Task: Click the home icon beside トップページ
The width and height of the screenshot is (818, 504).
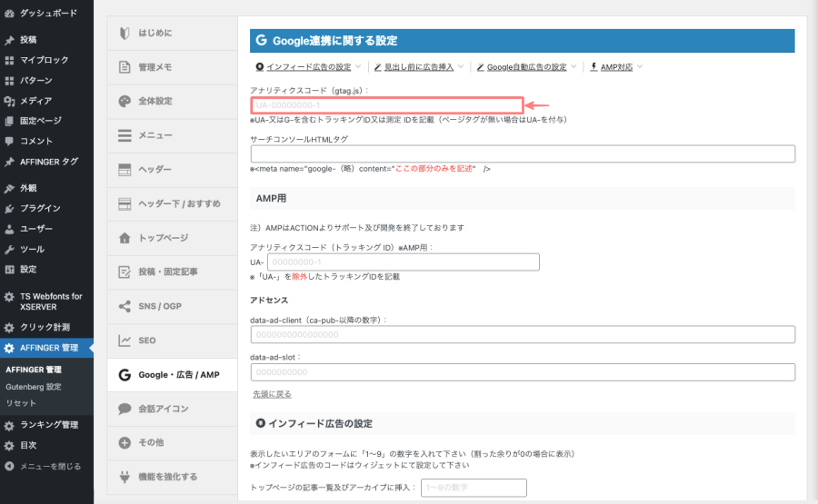Action: 125,238
